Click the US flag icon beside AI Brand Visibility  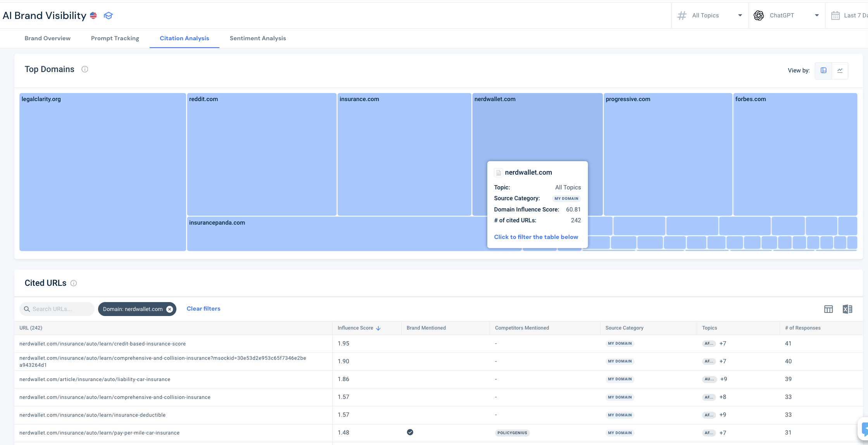pyautogui.click(x=93, y=15)
